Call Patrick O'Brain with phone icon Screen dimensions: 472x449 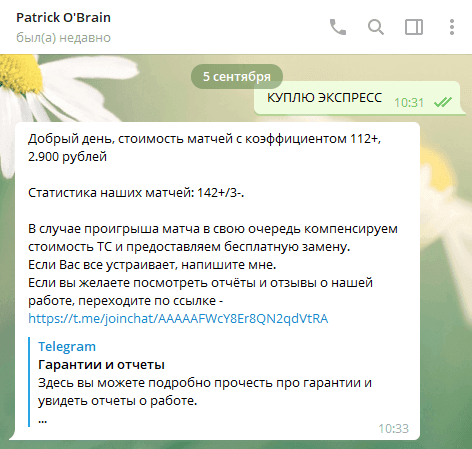click(x=338, y=27)
